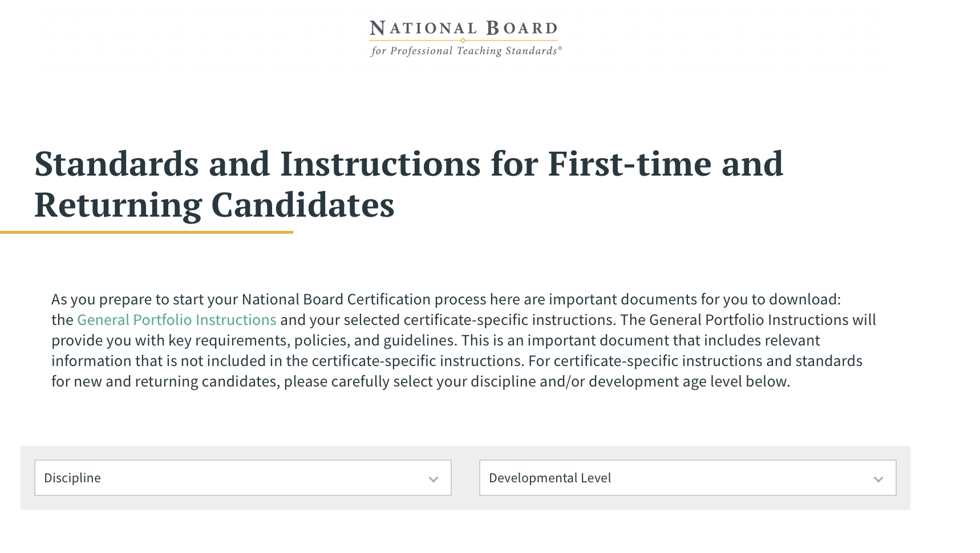Select the 'Developmental Level' label text

(550, 478)
